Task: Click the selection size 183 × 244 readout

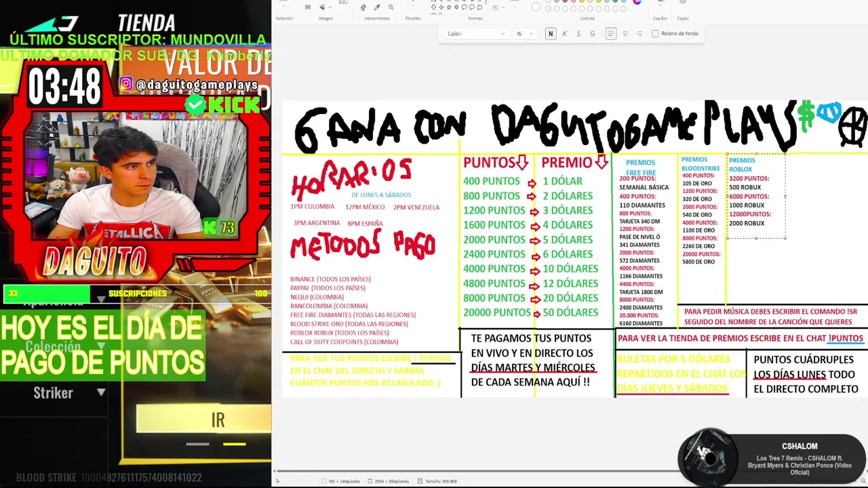Action: pos(342,481)
